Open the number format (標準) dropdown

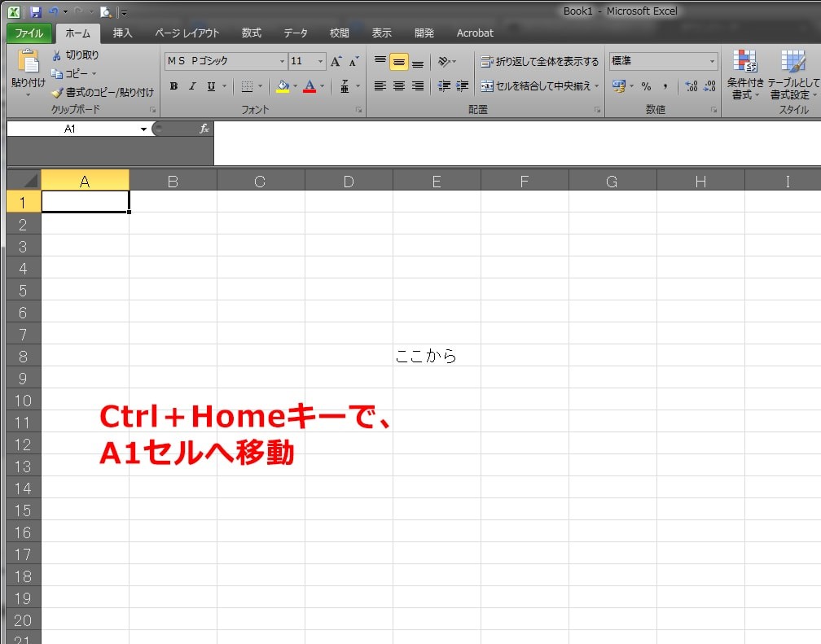pyautogui.click(x=711, y=60)
